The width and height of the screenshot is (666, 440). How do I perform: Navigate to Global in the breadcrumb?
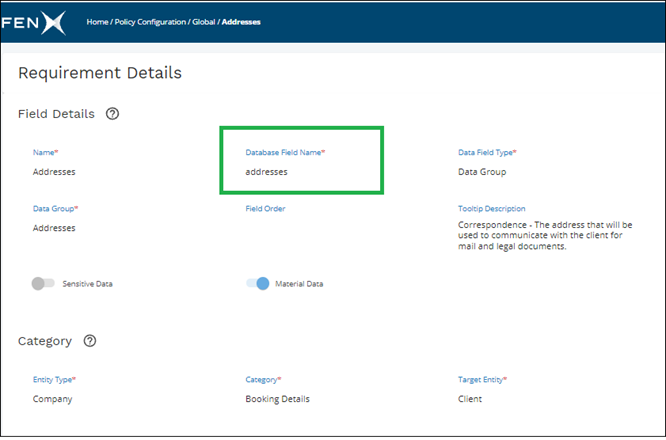(x=204, y=21)
